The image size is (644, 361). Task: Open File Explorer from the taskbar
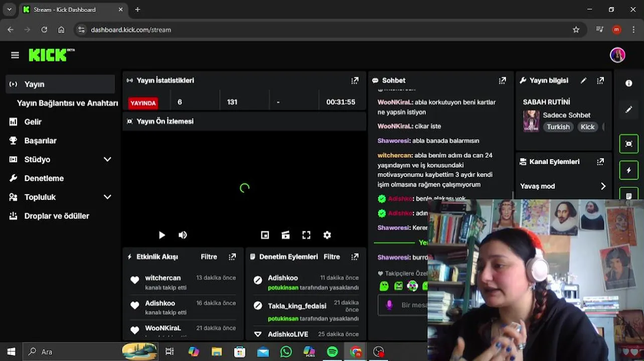click(216, 351)
